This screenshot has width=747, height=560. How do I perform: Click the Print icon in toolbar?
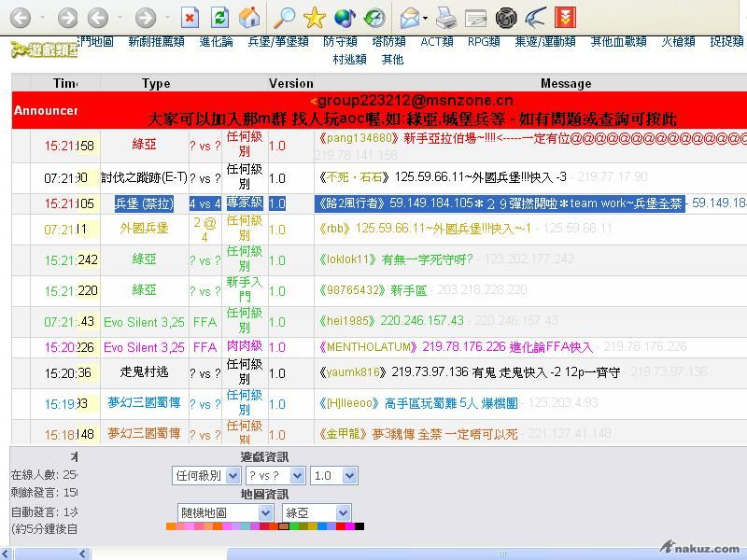pos(446,17)
